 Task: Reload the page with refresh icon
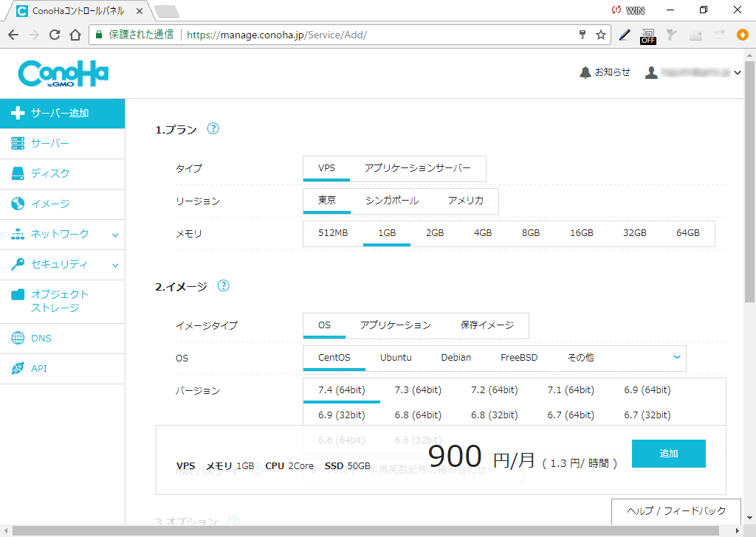[55, 35]
